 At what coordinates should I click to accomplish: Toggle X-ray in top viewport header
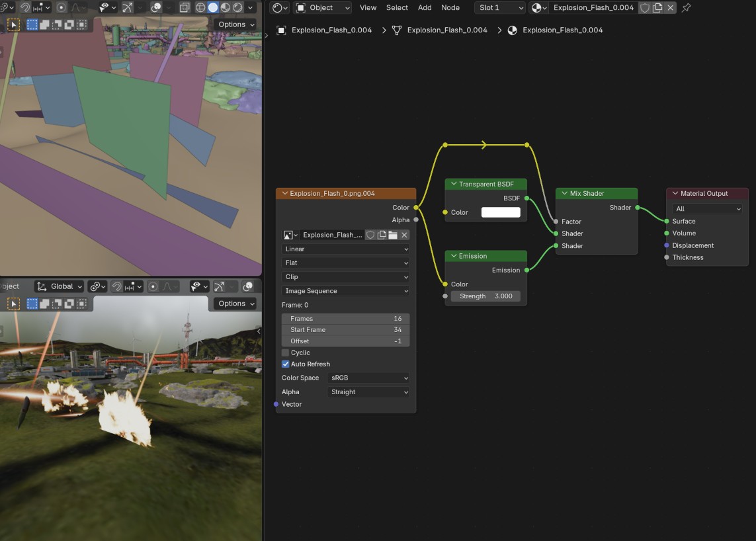point(185,8)
